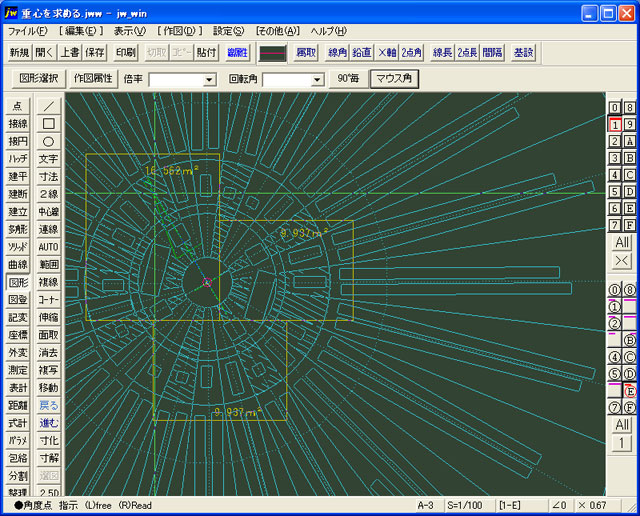Activate the ハッチ hatch tool
The width and height of the screenshot is (640, 516).
18,159
